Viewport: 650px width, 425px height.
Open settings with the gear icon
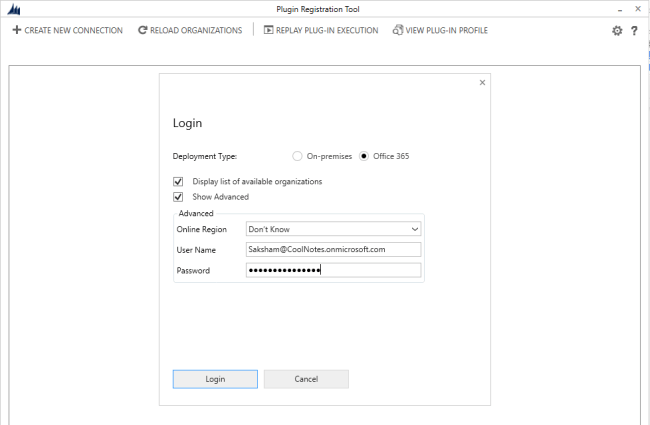(x=617, y=30)
